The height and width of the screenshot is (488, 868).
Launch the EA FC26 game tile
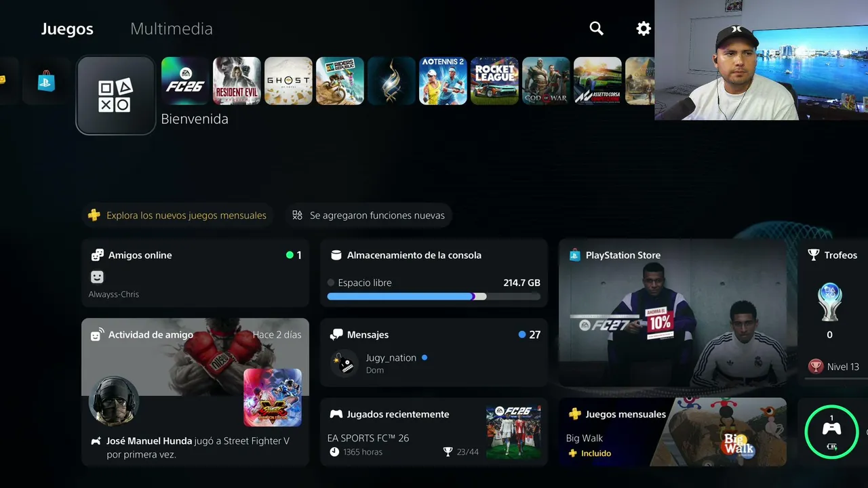(x=185, y=81)
